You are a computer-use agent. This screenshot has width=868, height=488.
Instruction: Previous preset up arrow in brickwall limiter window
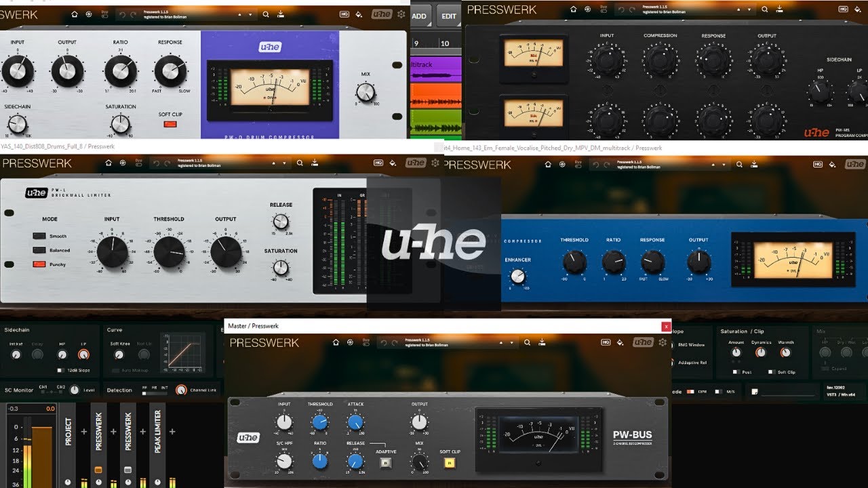coord(274,163)
